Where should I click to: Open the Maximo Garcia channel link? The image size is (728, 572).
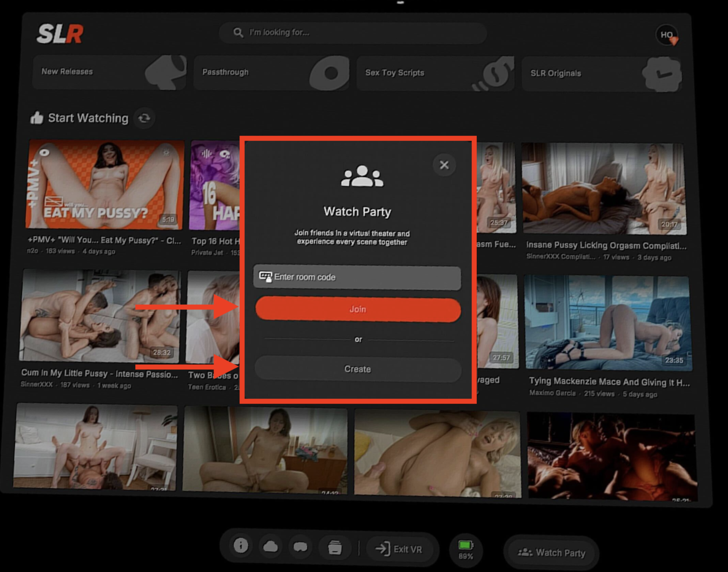click(552, 393)
